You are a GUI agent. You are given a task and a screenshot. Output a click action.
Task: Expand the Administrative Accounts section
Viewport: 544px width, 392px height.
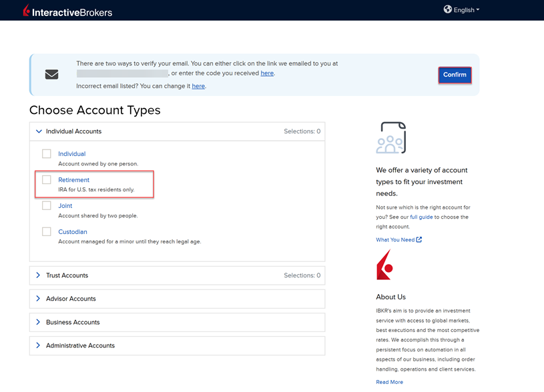39,345
